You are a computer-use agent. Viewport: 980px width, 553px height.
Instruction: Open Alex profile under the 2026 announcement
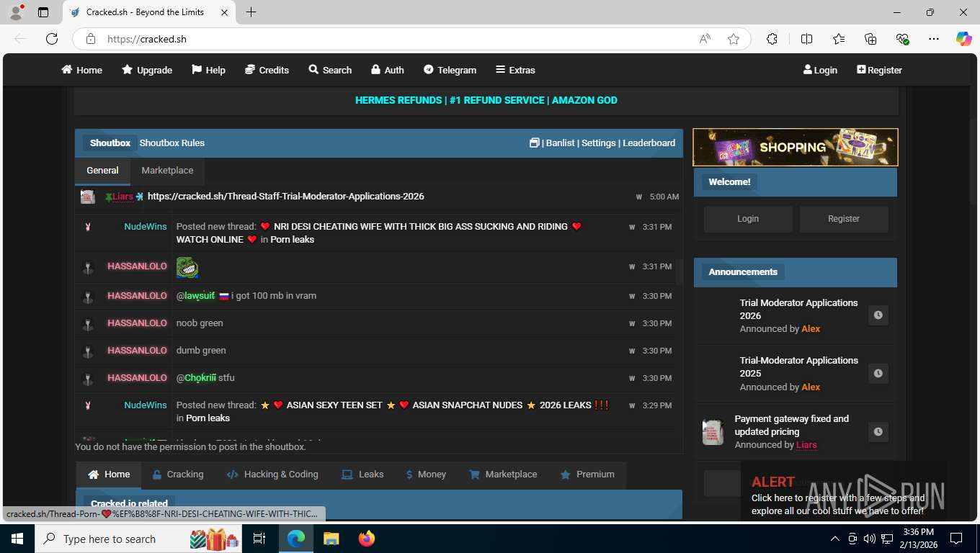click(x=811, y=328)
